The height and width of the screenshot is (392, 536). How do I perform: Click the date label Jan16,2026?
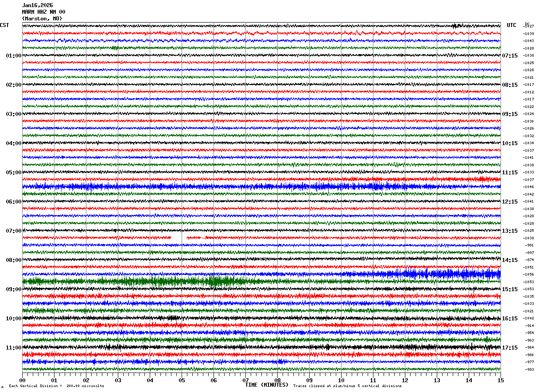tap(38, 5)
